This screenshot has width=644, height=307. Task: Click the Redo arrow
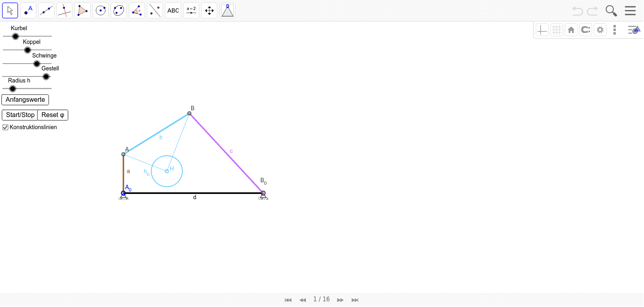[x=592, y=11]
